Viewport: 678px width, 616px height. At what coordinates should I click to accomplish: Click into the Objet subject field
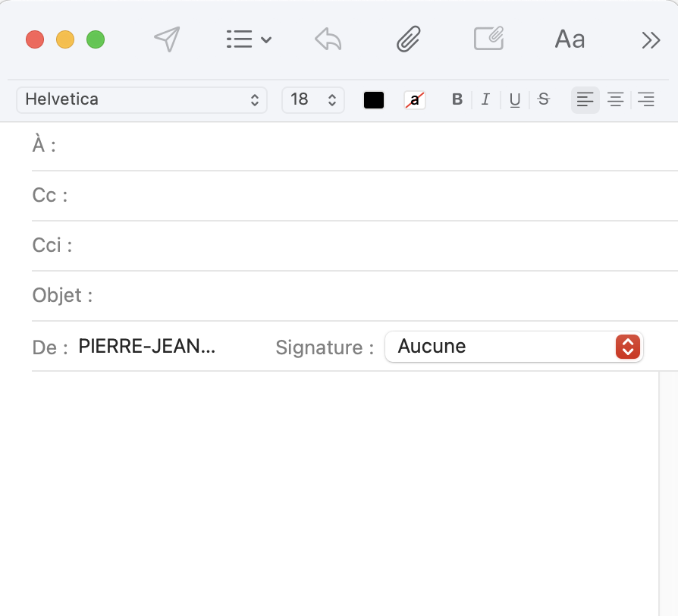point(379,295)
